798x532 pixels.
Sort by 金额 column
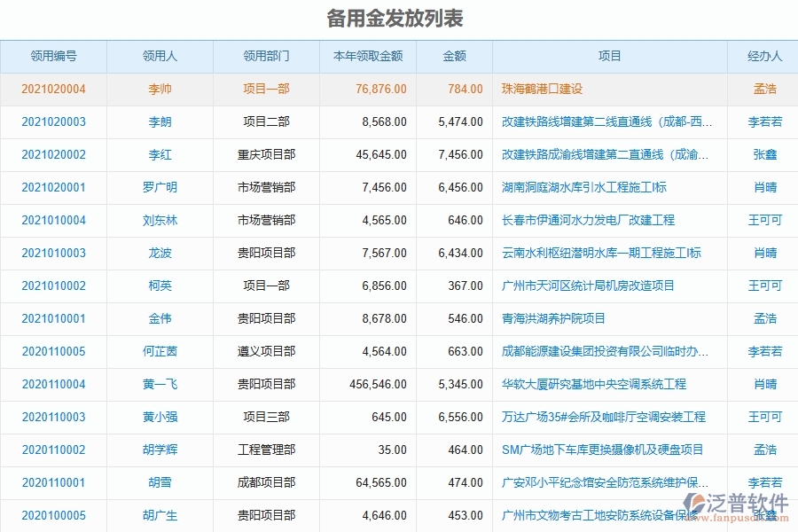(452, 55)
